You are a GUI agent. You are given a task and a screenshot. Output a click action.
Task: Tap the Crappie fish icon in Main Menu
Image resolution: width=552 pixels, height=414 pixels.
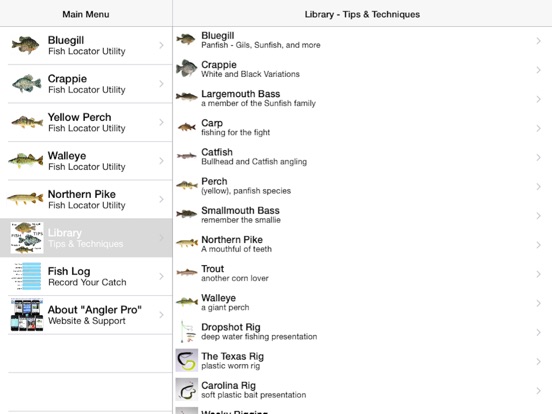click(26, 83)
